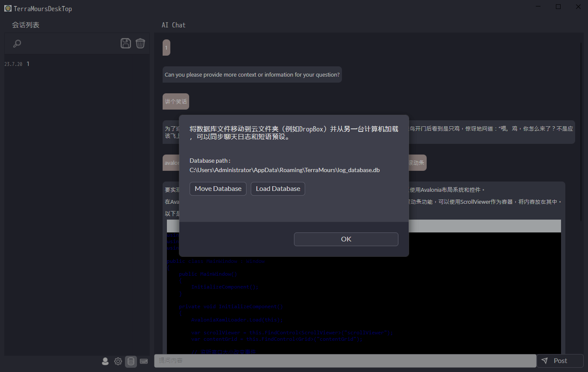Open the keyboard shortcuts icon
This screenshot has width=588, height=372.
click(x=144, y=361)
